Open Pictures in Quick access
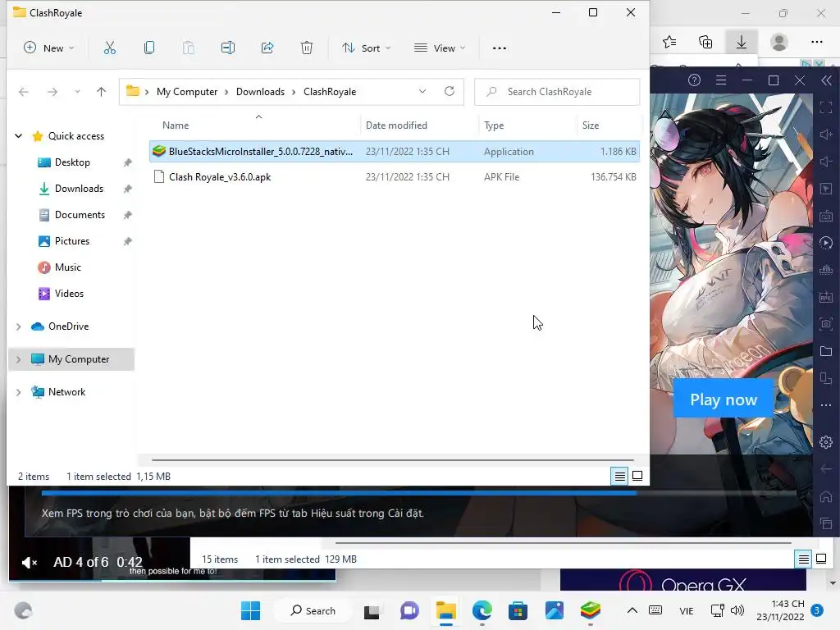Image resolution: width=840 pixels, height=630 pixels. point(72,241)
